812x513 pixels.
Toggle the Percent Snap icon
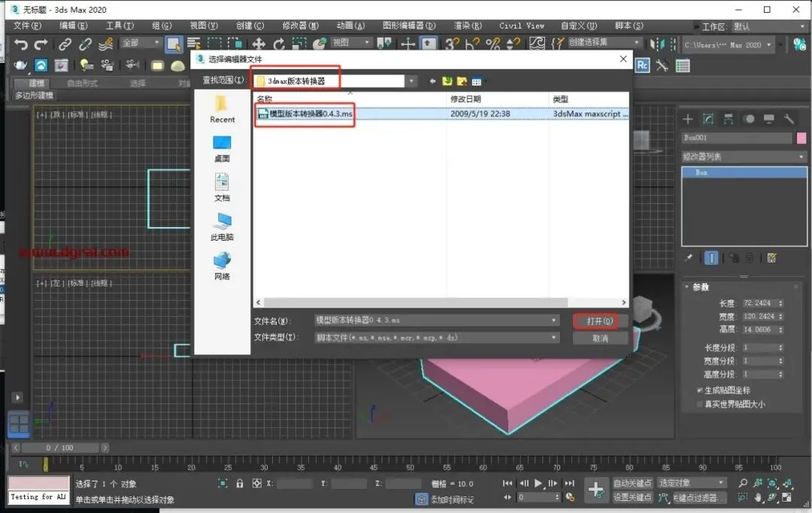[492, 44]
